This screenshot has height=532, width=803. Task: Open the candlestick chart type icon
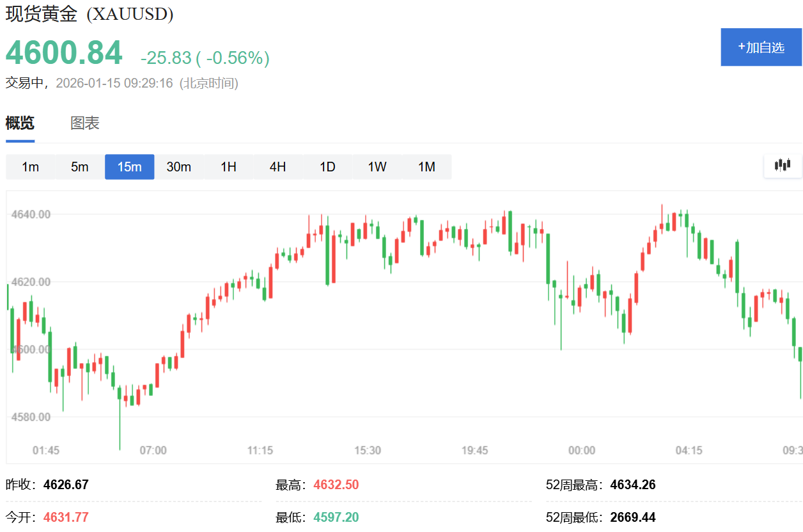tap(783, 165)
